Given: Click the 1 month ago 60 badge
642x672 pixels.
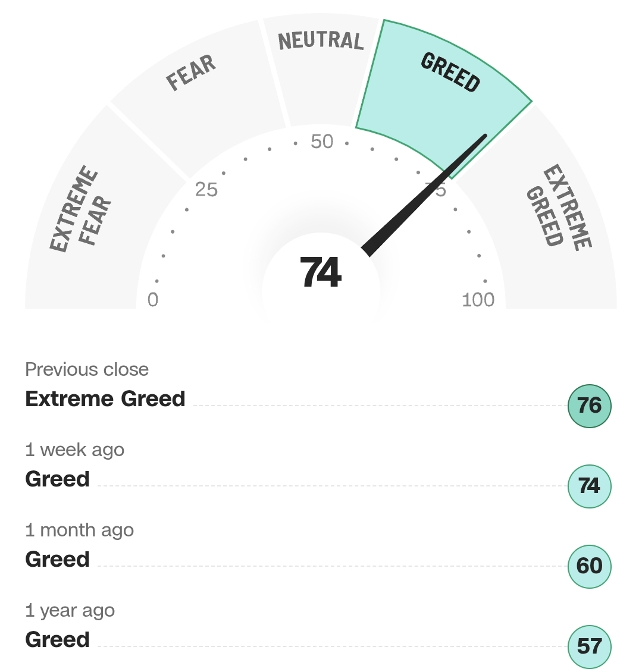Looking at the screenshot, I should click(x=589, y=566).
